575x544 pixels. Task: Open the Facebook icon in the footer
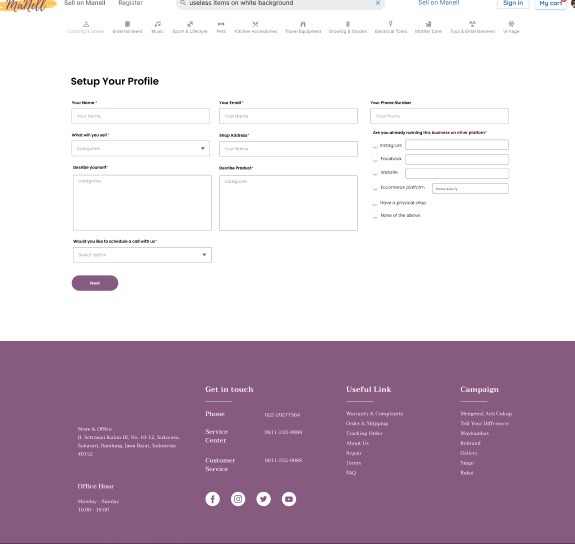click(212, 499)
